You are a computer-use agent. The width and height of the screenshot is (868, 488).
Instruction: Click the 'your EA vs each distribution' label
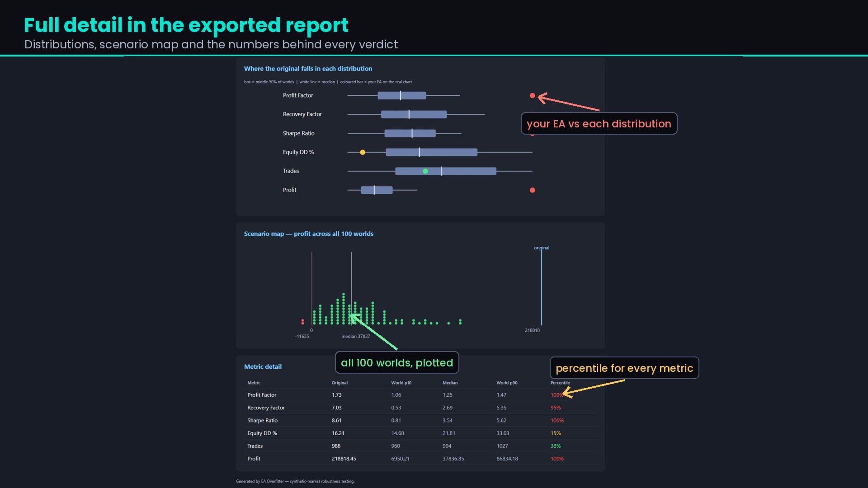[x=599, y=123]
